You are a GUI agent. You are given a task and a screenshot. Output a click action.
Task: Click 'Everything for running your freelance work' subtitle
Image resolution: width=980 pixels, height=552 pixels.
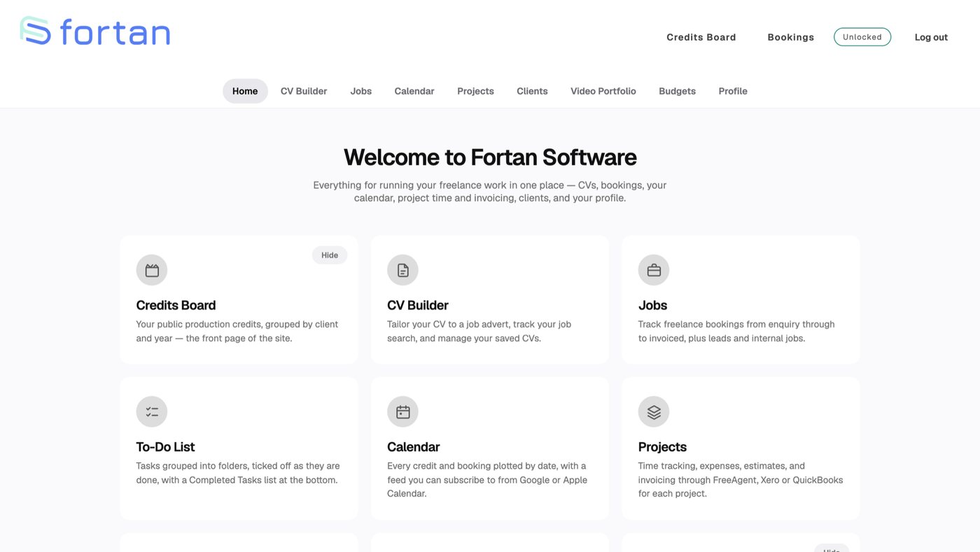[x=490, y=192]
